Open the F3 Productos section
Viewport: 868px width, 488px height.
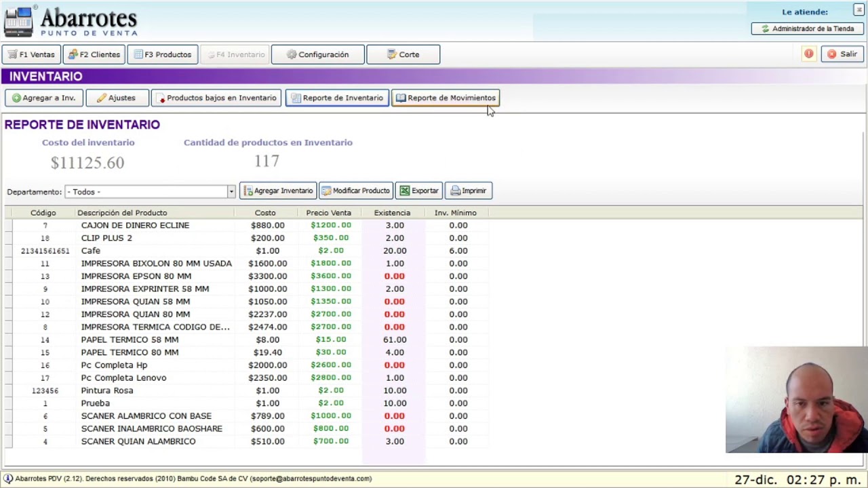point(163,54)
